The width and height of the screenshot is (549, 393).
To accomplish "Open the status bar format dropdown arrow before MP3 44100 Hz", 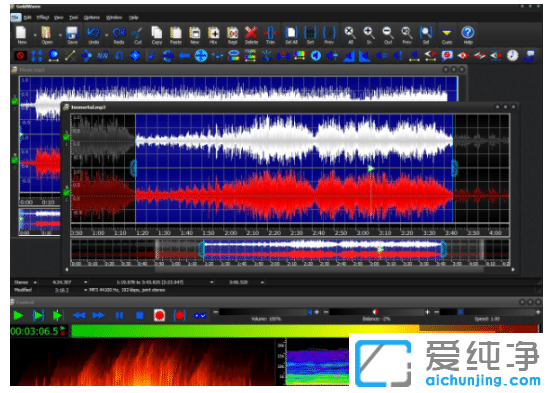I will click(x=85, y=290).
